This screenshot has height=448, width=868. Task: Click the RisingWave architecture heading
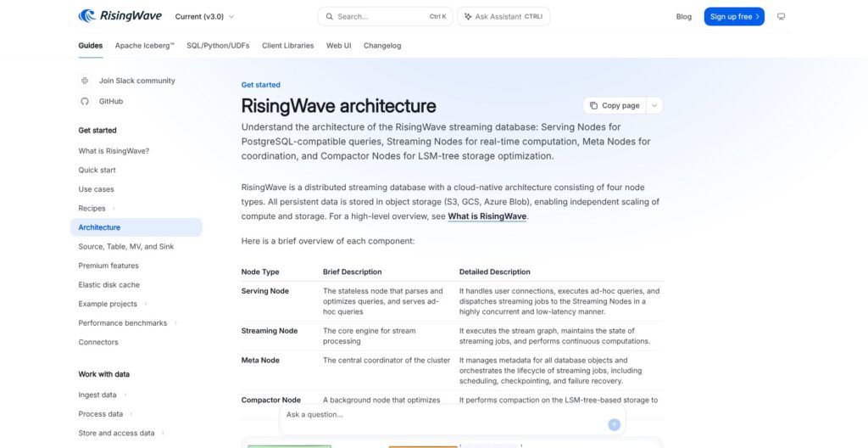[x=339, y=106]
